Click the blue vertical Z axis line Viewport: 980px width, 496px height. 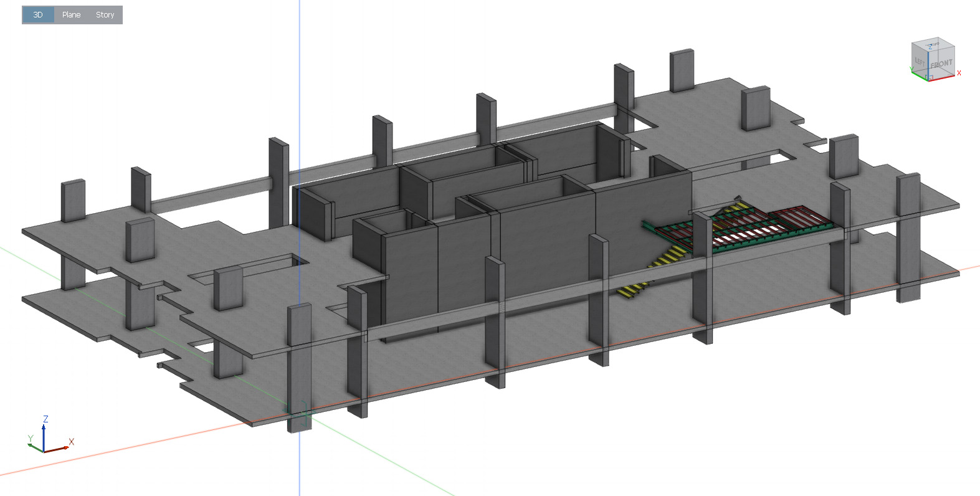pyautogui.click(x=299, y=75)
